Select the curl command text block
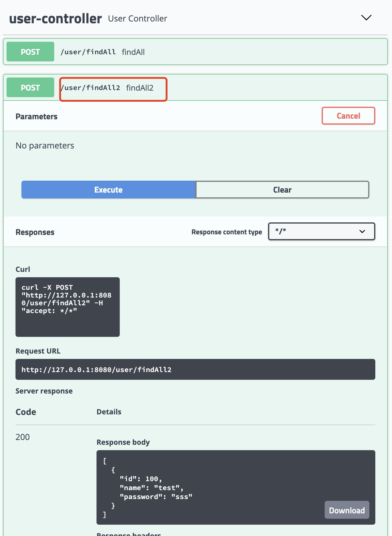The image size is (392, 536). tap(68, 307)
